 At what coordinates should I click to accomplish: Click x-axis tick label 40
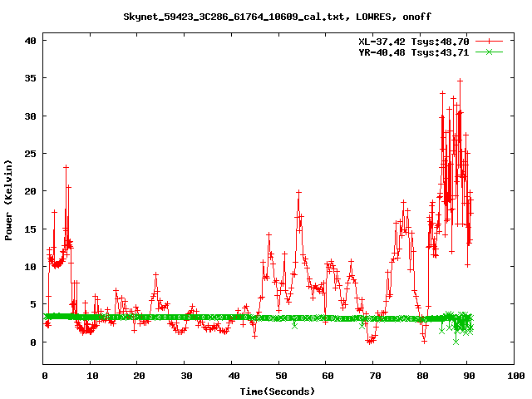pos(234,376)
